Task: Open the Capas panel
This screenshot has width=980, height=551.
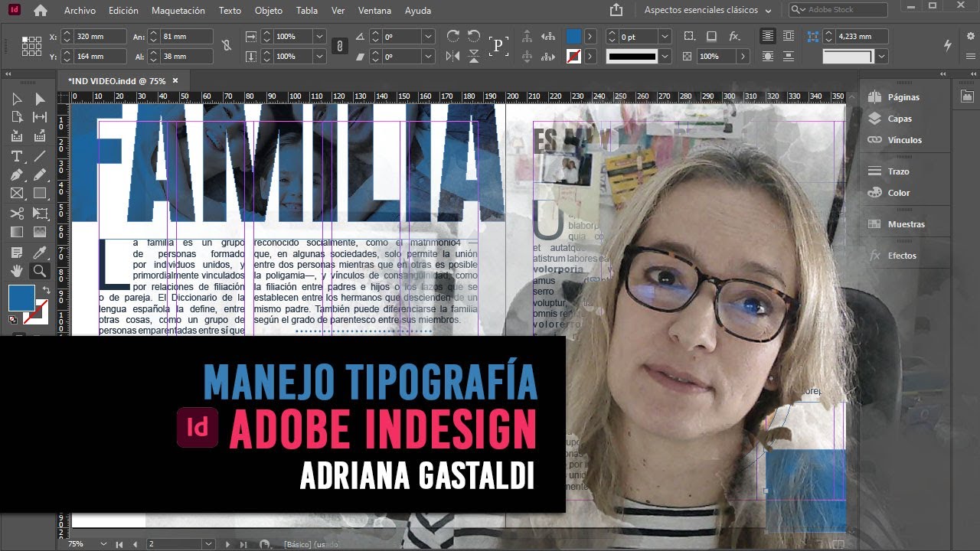Action: tap(890, 119)
